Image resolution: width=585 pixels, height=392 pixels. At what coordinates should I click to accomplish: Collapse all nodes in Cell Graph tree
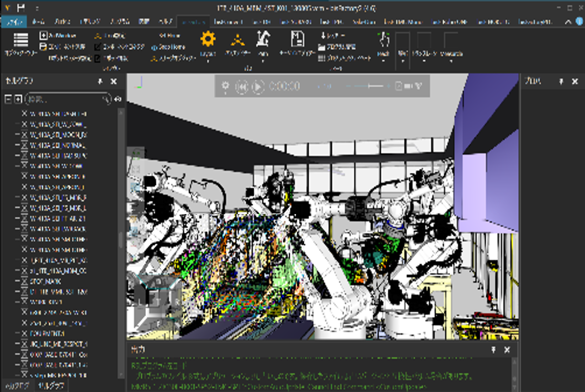pyautogui.click(x=8, y=99)
